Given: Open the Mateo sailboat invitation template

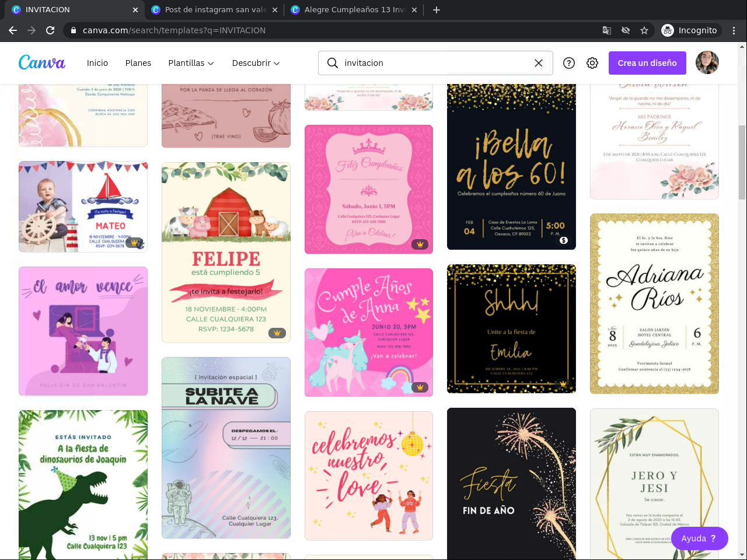Looking at the screenshot, I should pyautogui.click(x=83, y=207).
